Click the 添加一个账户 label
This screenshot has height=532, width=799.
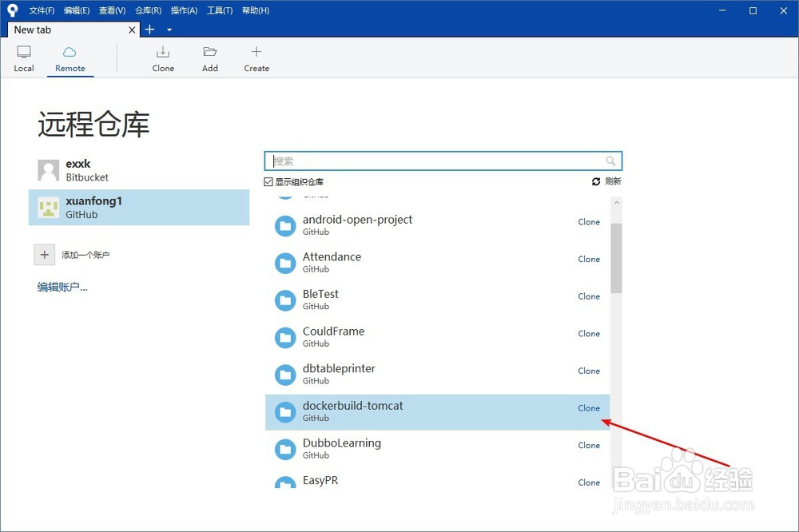click(x=85, y=255)
